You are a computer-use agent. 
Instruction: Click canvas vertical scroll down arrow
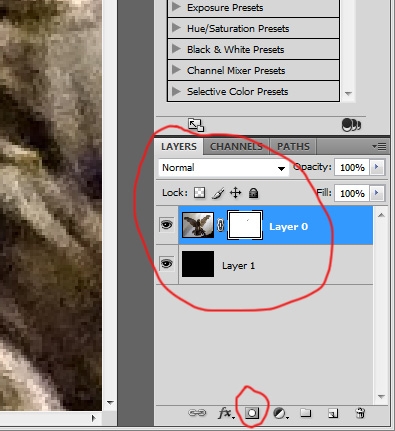click(x=110, y=403)
